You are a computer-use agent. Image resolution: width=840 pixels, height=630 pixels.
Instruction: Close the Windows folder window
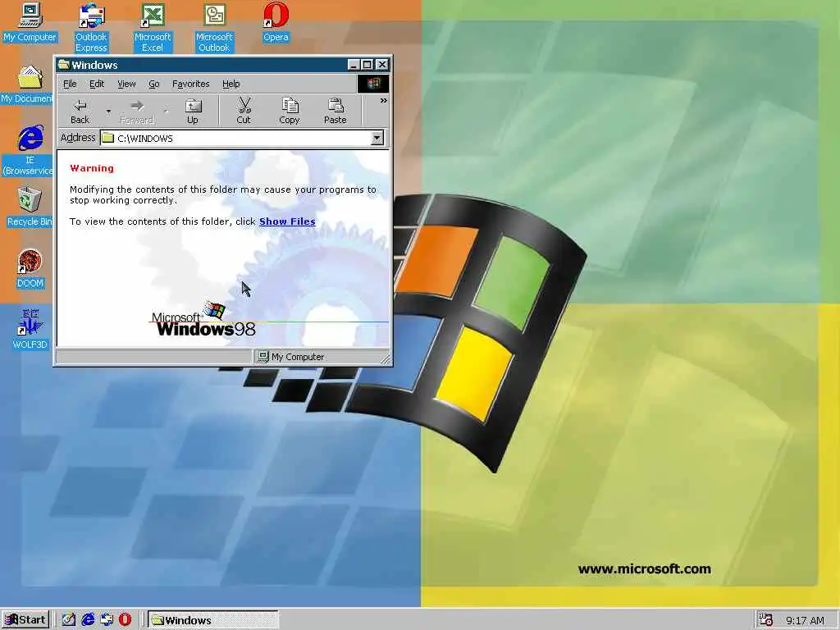point(382,65)
